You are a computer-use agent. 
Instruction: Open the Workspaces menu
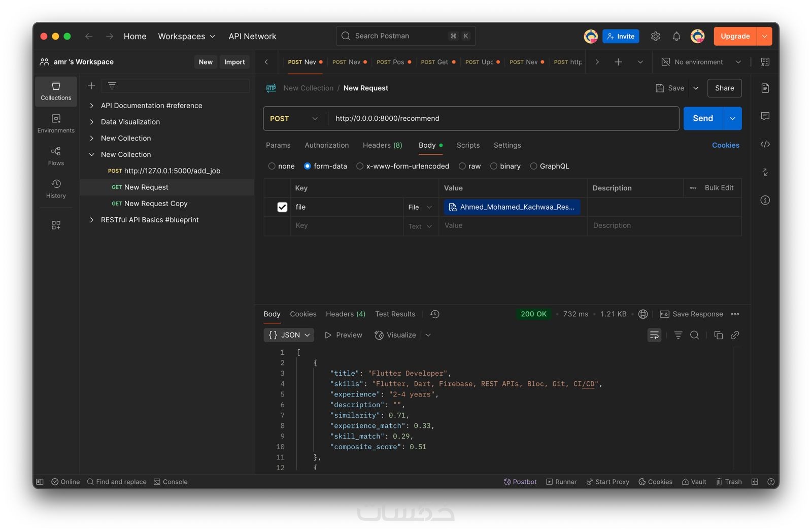[187, 36]
